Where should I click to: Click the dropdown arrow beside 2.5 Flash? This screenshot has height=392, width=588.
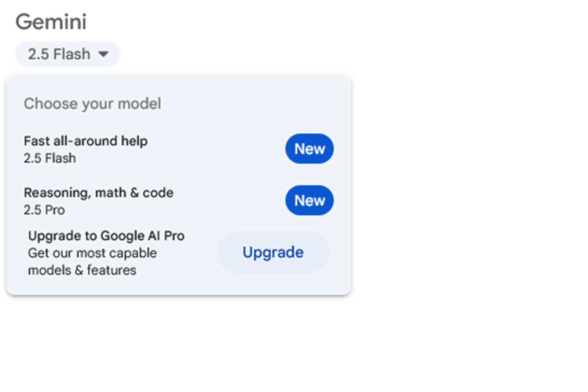click(x=104, y=54)
